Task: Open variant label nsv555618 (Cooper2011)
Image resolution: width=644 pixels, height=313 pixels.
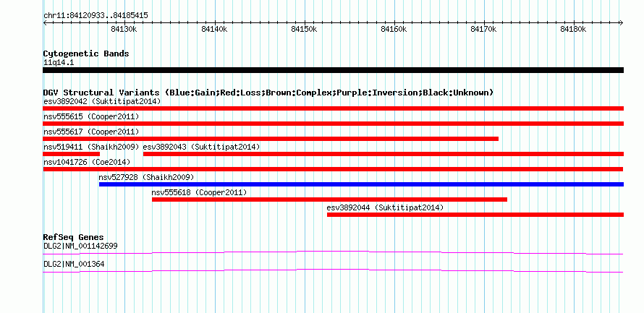Action: (x=199, y=192)
